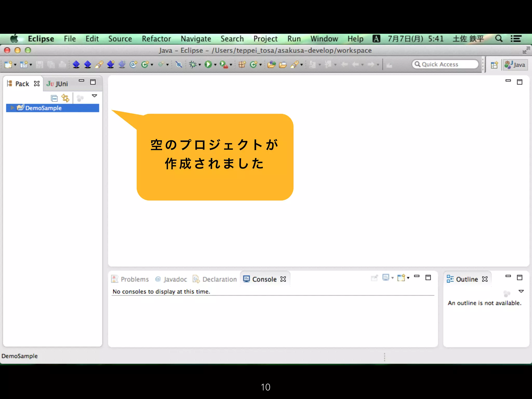Click the green Run button in toolbar
This screenshot has width=532, height=399.
pos(208,64)
